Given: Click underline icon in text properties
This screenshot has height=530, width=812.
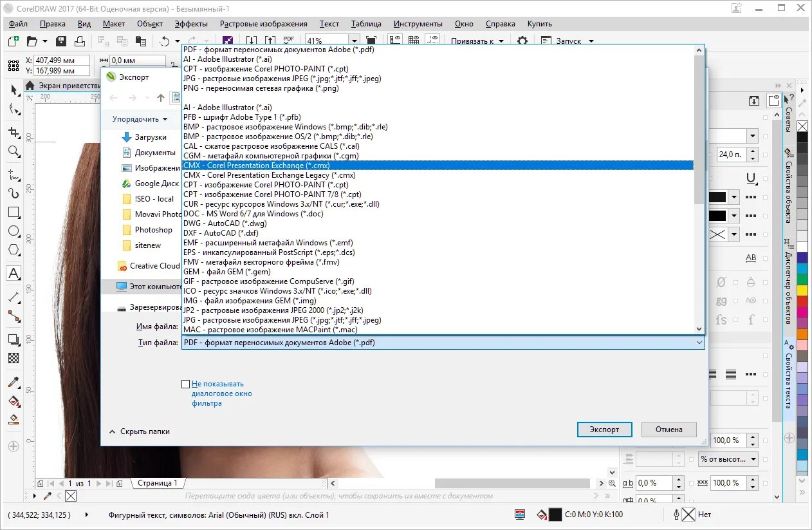Looking at the screenshot, I should [x=750, y=178].
